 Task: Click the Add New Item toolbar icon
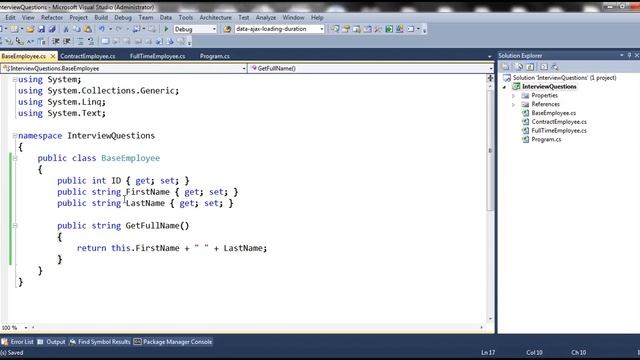(x=14, y=29)
